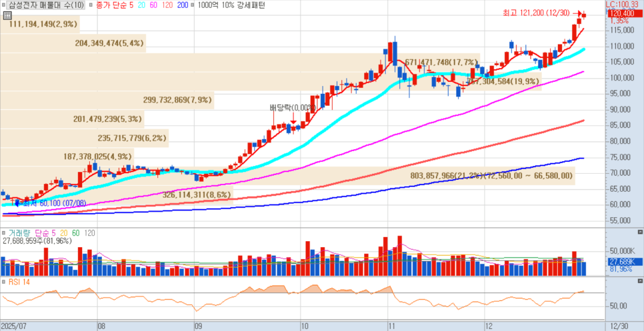Viewport: 644px width, 331px height.
Task: Click the 12 month marker on time axis
Action: pyautogui.click(x=489, y=326)
